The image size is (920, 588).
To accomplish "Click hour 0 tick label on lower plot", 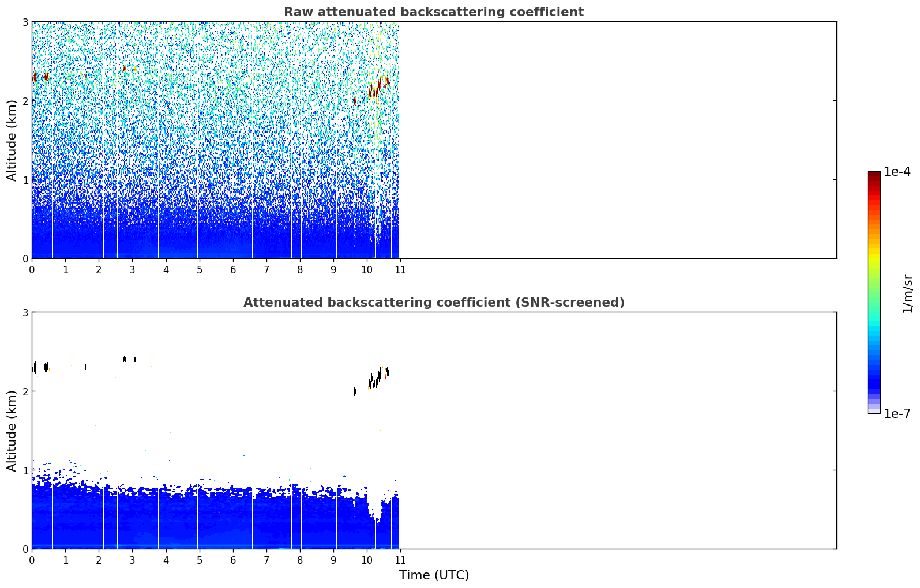I will [x=32, y=560].
